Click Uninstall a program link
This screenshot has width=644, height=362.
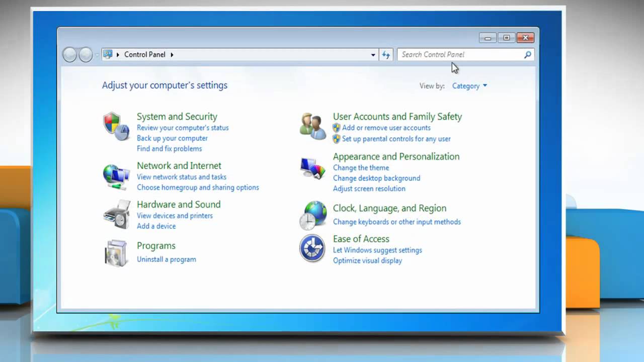[167, 259]
